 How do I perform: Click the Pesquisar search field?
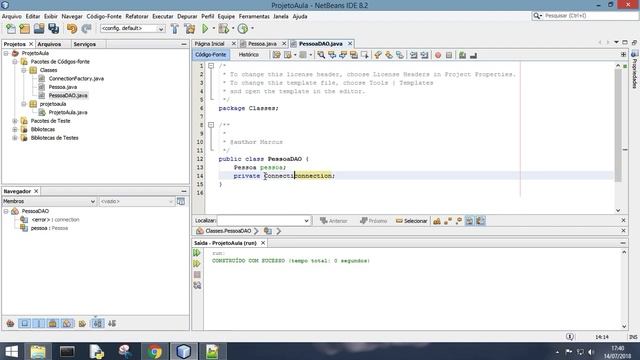coord(590,16)
